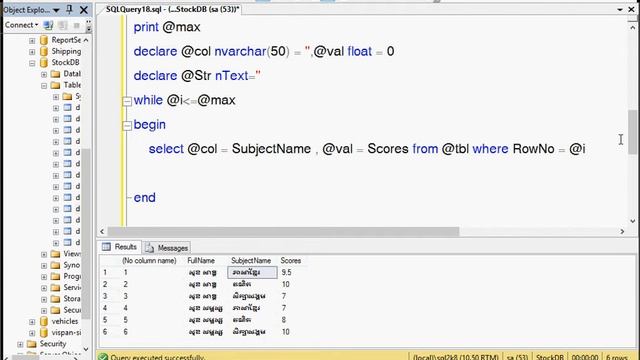Expand the Datal folder node

tap(44, 74)
